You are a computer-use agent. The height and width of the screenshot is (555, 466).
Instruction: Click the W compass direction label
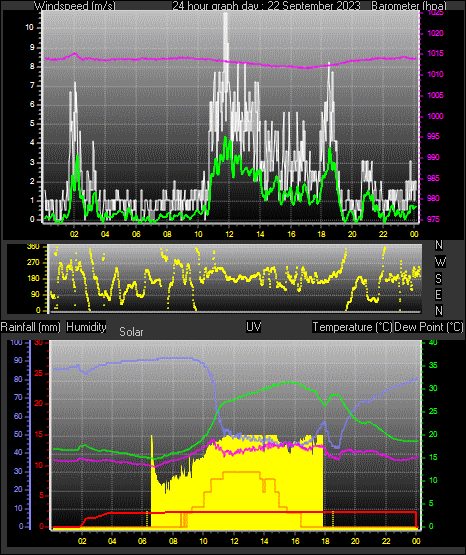(x=440, y=262)
